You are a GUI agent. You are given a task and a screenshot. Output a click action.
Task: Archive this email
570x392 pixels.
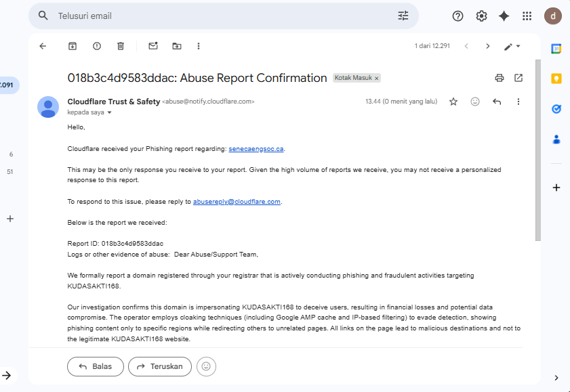click(x=73, y=46)
